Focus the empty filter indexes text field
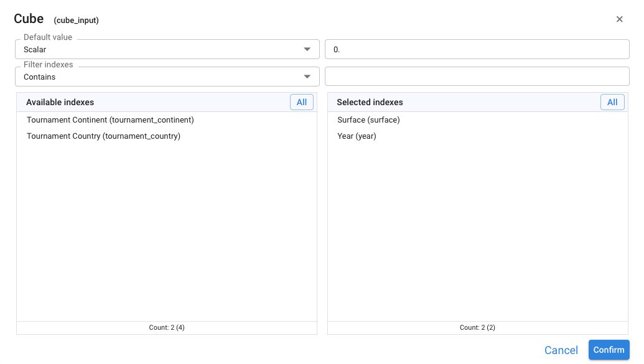 tap(477, 77)
